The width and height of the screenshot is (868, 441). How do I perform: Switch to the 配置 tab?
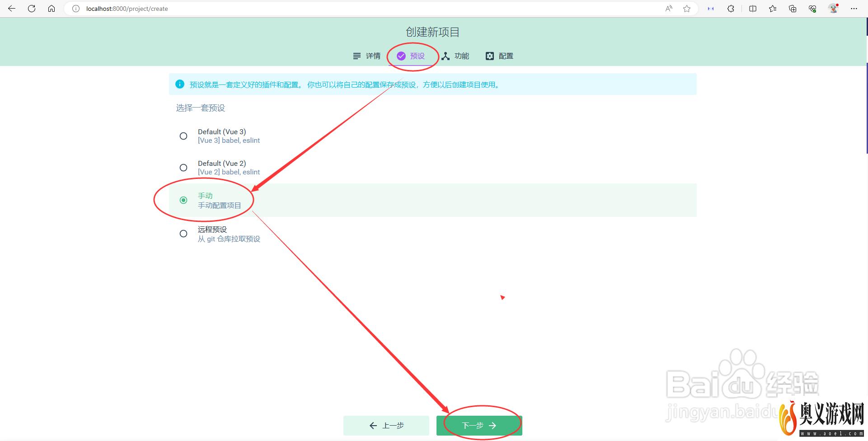click(x=499, y=56)
